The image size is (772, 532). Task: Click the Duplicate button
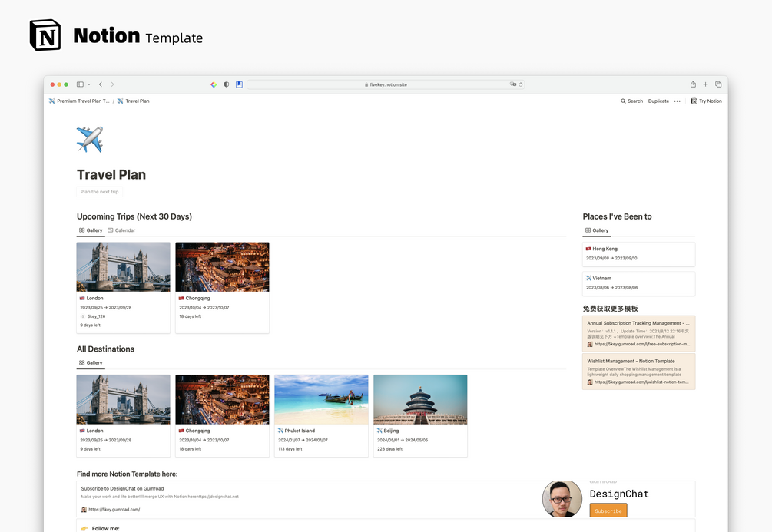coord(658,101)
